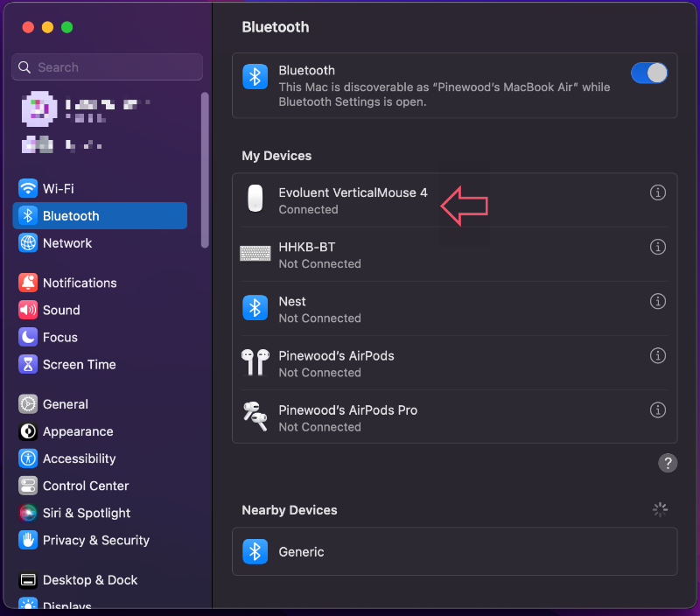Image resolution: width=700 pixels, height=616 pixels.
Task: Select the Generic nearby device
Action: pos(454,552)
